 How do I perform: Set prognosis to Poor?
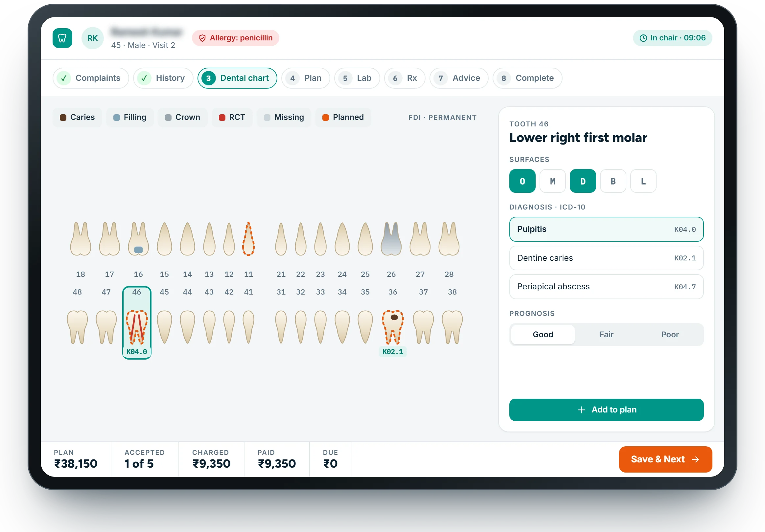pyautogui.click(x=670, y=335)
